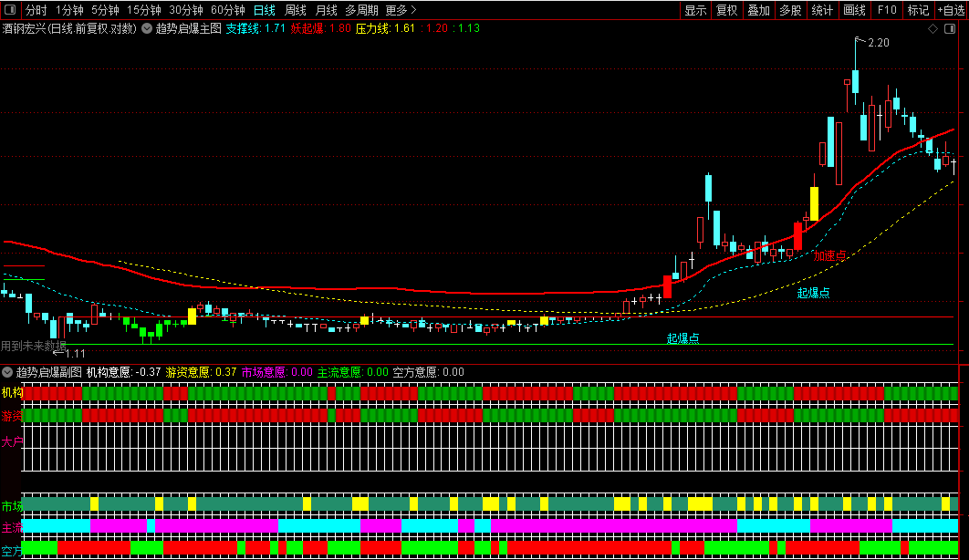Open the 多周期 multi-period view
969x560 pixels.
[361, 11]
